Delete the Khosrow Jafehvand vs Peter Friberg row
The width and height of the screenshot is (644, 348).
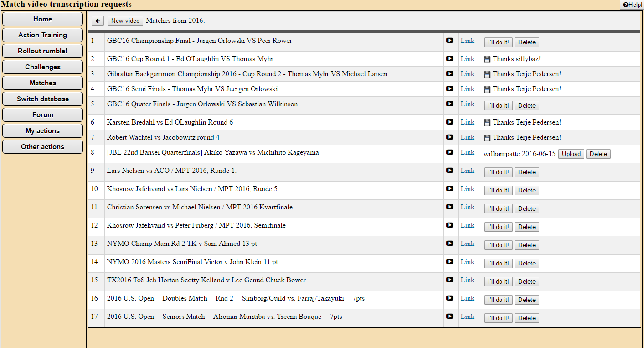(526, 227)
